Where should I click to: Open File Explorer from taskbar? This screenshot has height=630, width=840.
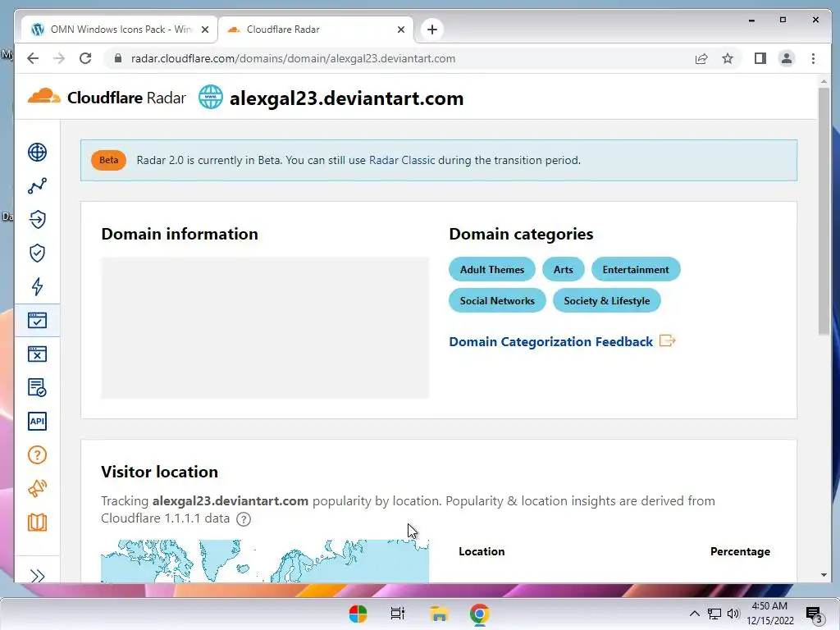pos(439,614)
